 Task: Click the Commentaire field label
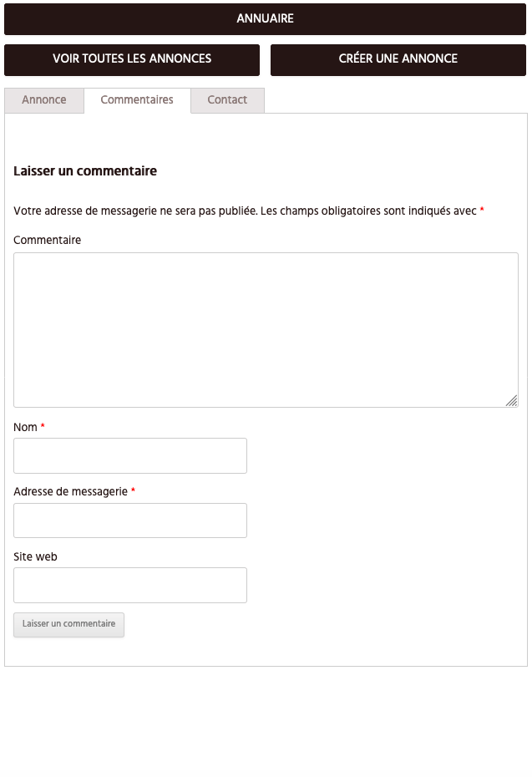click(x=47, y=241)
